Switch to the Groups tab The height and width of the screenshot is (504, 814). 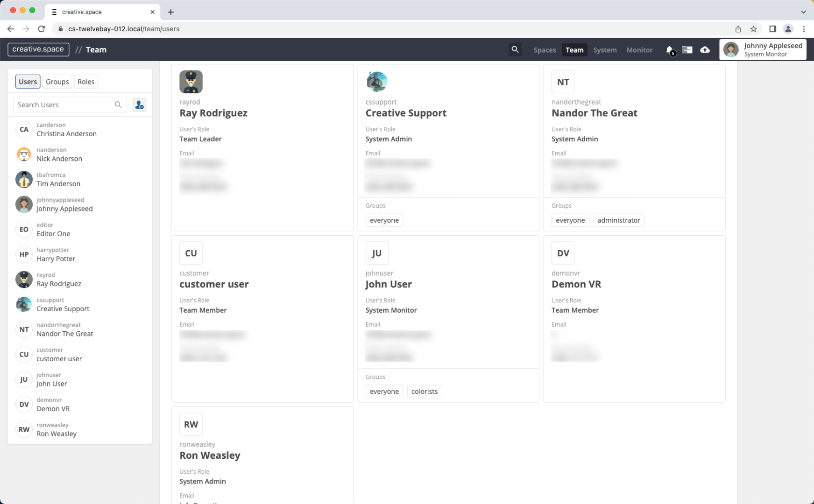coord(57,82)
